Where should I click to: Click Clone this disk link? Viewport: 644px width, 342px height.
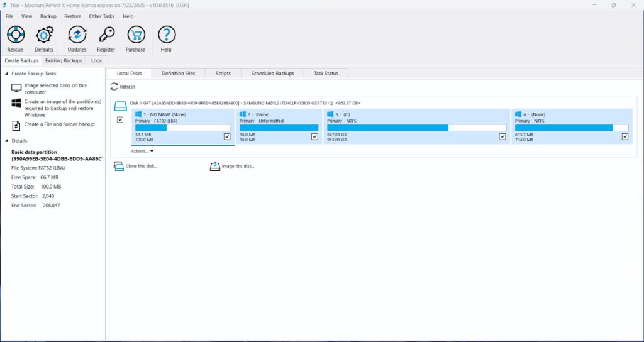point(142,166)
